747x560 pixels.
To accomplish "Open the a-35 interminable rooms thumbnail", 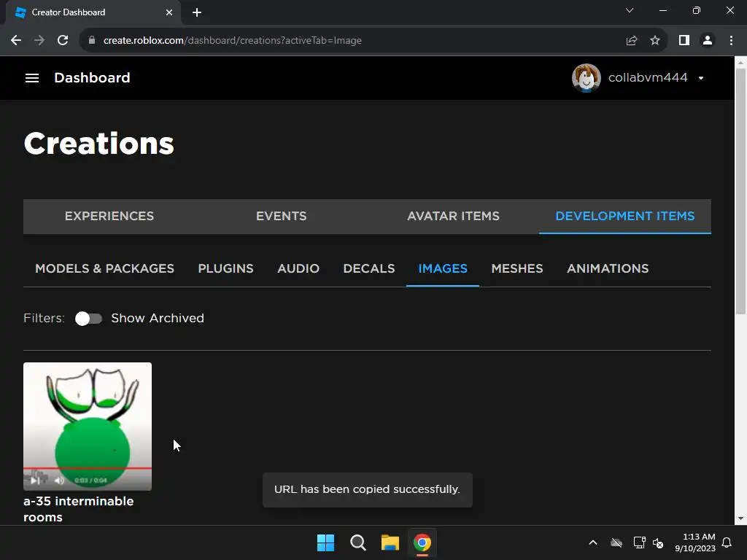I will 88,426.
